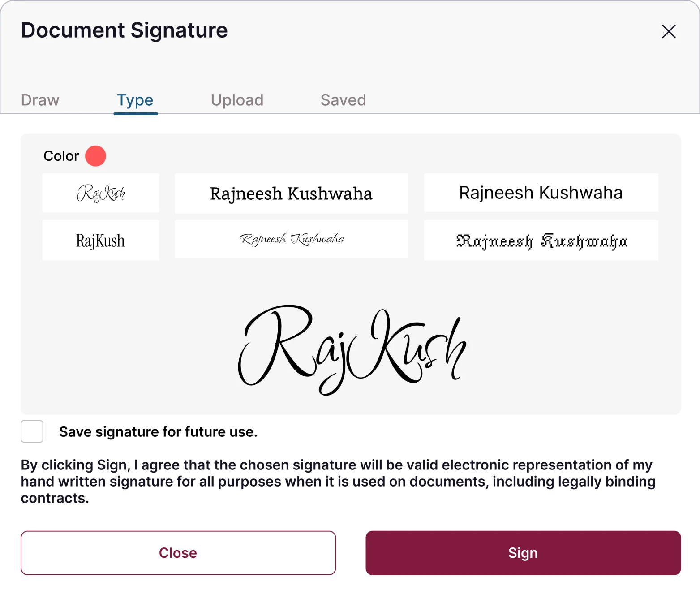
Task: Select the sans-serif Rajneesh Kushwaha signature style
Action: coord(541,193)
